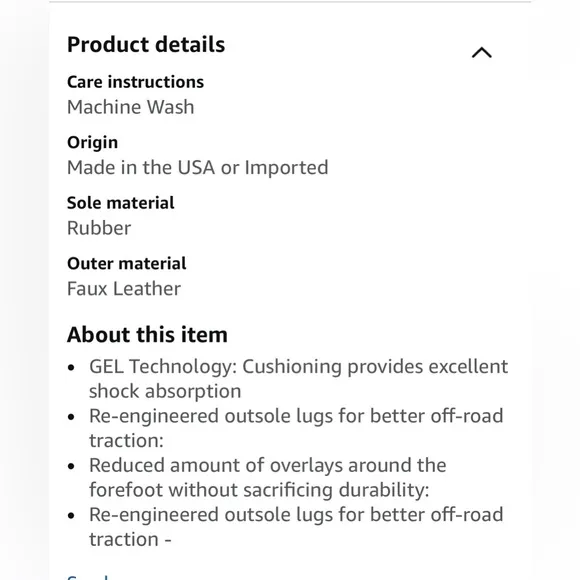Click first Re-engineered outsole lugs bullet ending with colon
This screenshot has height=580, width=580.
(x=296, y=428)
